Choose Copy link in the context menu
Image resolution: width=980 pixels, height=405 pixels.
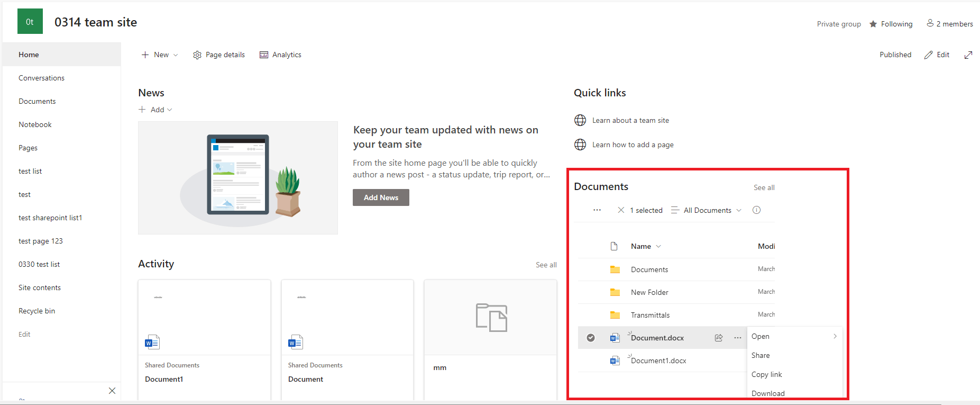pos(767,374)
